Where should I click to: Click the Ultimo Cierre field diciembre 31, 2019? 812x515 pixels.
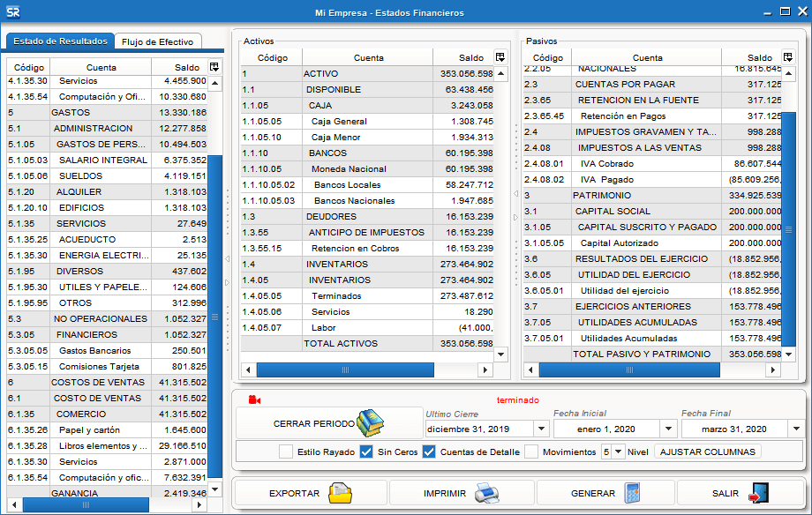(479, 429)
